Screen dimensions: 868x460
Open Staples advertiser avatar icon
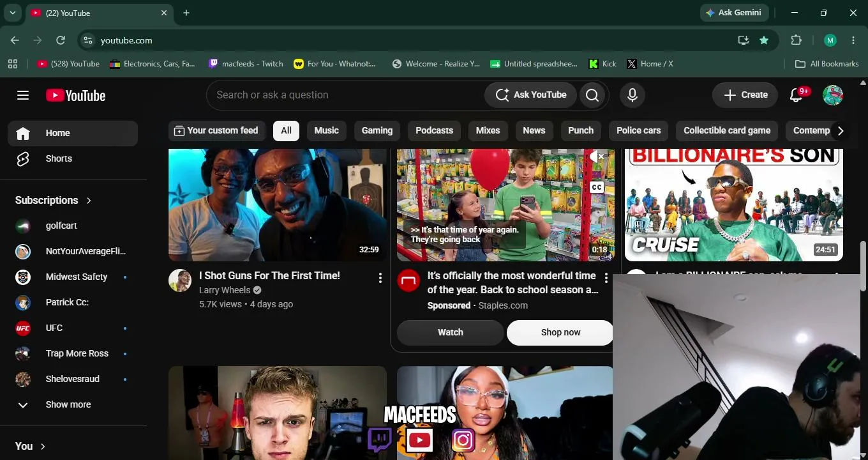tap(408, 280)
